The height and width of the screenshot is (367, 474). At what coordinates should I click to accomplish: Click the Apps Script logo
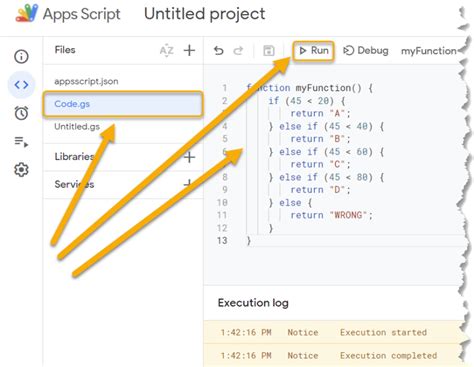tap(27, 13)
